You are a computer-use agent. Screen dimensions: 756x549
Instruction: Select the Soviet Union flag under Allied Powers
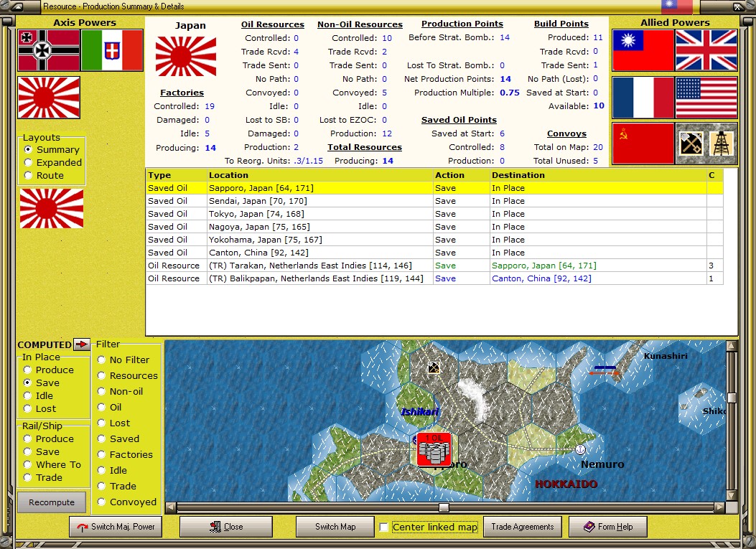coord(643,143)
